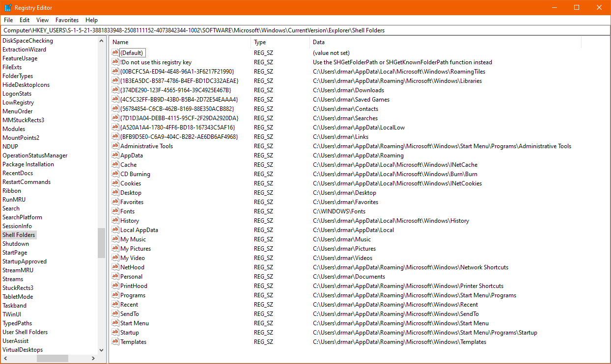Click the tree pane scroll down arrow
The width and height of the screenshot is (611, 364).
[x=101, y=350]
